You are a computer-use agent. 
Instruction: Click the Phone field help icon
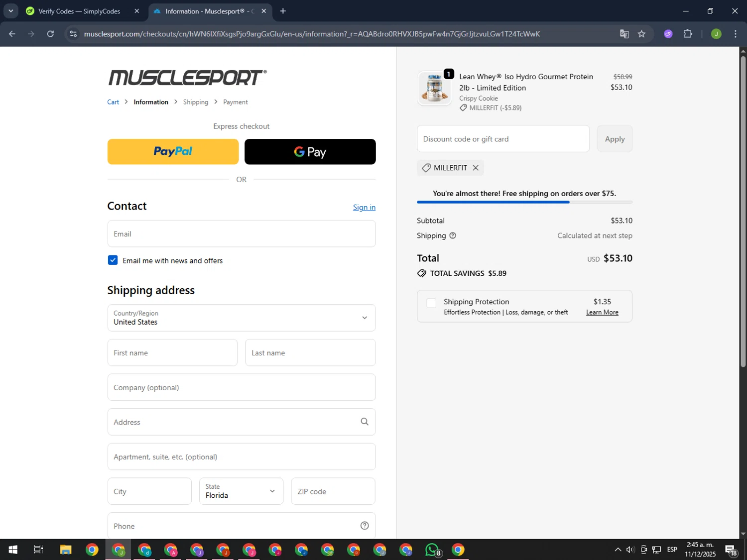365,526
